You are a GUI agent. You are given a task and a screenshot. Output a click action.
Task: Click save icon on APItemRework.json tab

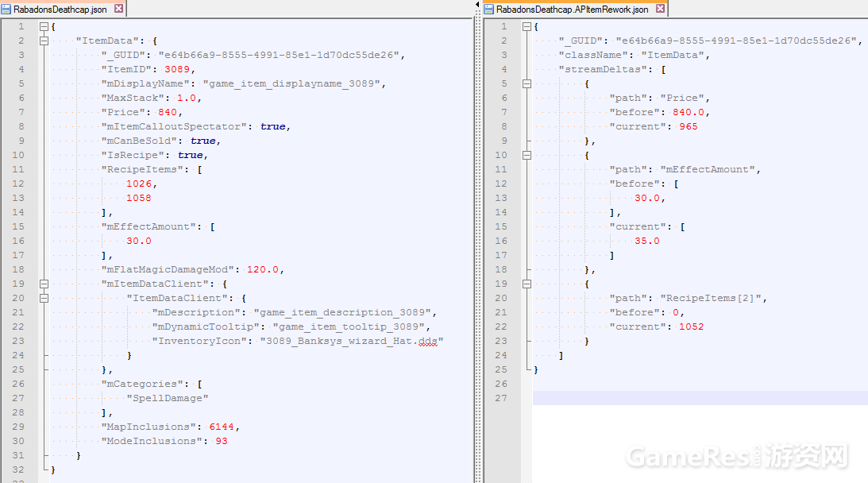click(x=489, y=9)
